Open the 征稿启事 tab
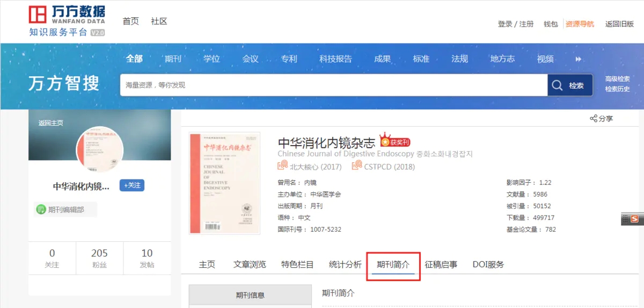The width and height of the screenshot is (644, 308). point(441,264)
